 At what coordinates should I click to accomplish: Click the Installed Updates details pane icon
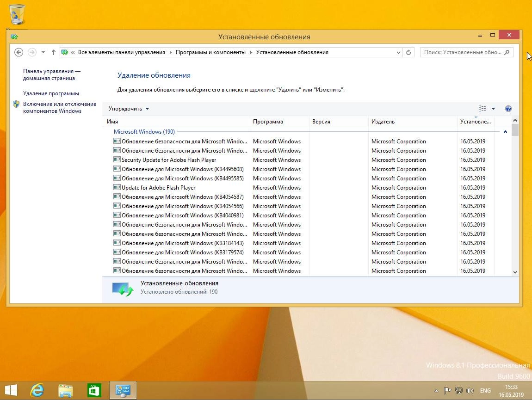tap(123, 289)
